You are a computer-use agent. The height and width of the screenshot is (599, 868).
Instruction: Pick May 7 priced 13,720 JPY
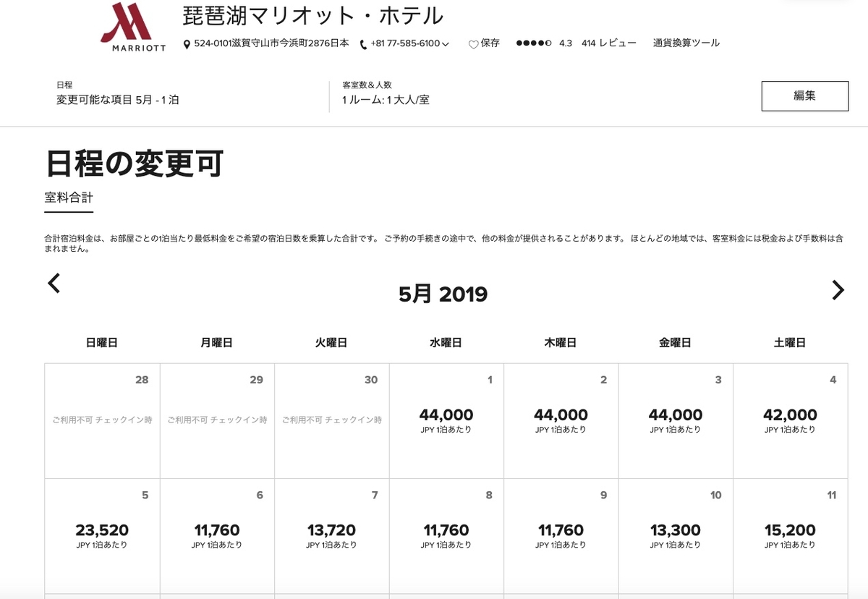(331, 535)
